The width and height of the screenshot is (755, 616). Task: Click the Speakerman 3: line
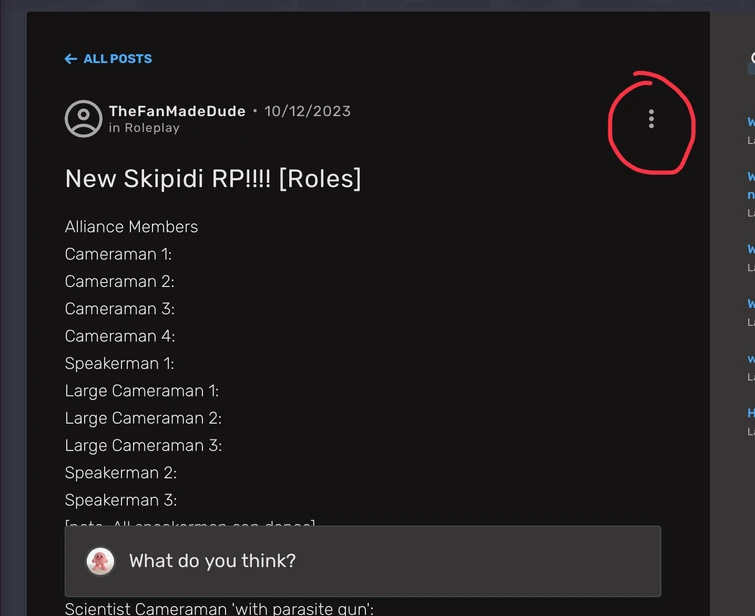[x=121, y=500]
